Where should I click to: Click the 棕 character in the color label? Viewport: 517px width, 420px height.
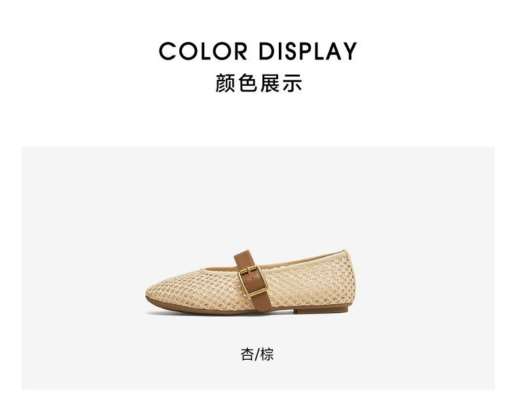coord(268,355)
